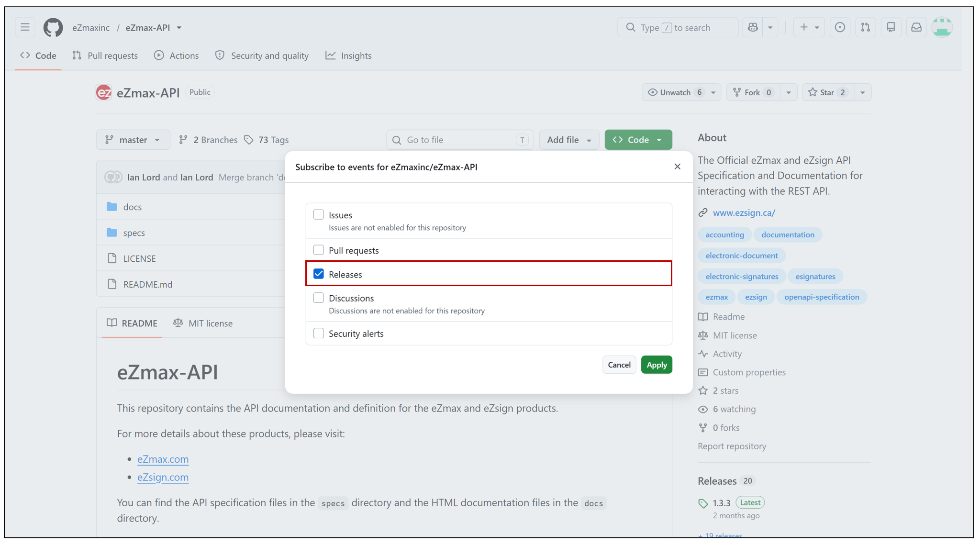
Task: Open the Copilot dropdown arrow
Action: click(x=770, y=27)
